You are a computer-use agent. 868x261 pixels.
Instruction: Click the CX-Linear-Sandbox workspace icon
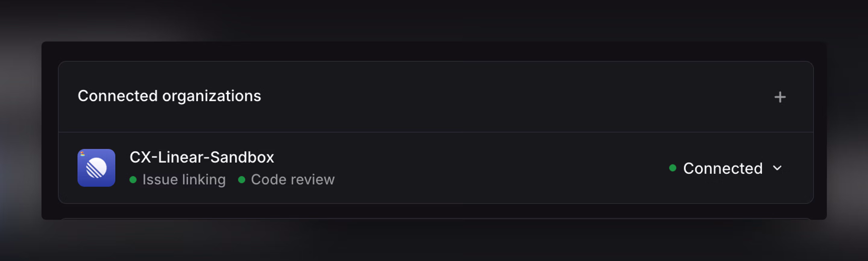[96, 168]
